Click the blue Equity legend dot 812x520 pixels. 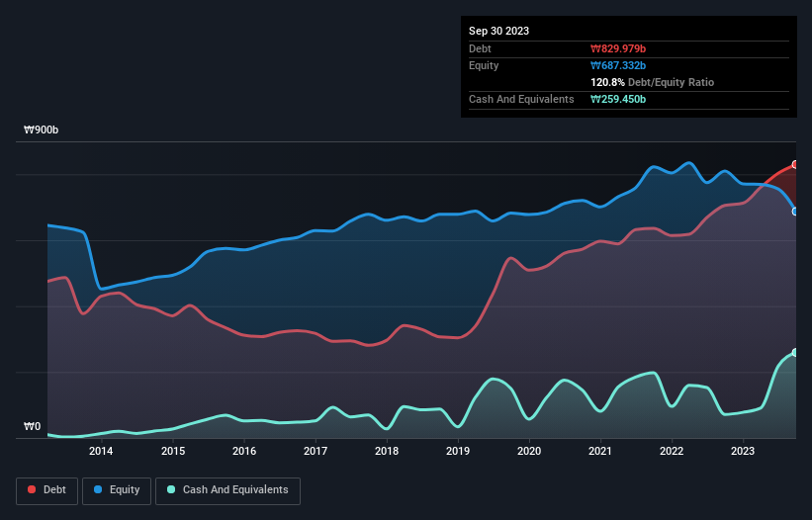(x=98, y=489)
